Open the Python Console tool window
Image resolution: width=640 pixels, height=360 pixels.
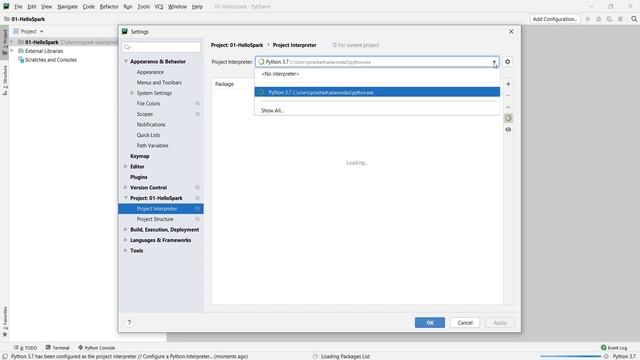pyautogui.click(x=96, y=348)
